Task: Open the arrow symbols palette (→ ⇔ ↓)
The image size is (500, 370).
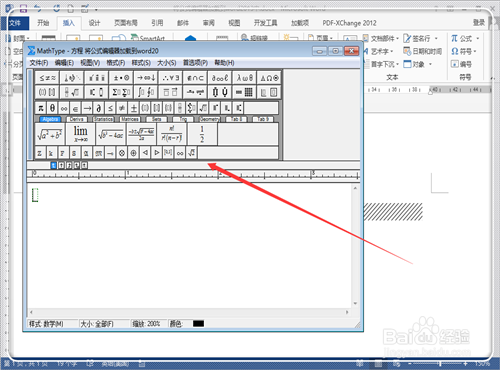Action: pyautogui.click(x=146, y=78)
